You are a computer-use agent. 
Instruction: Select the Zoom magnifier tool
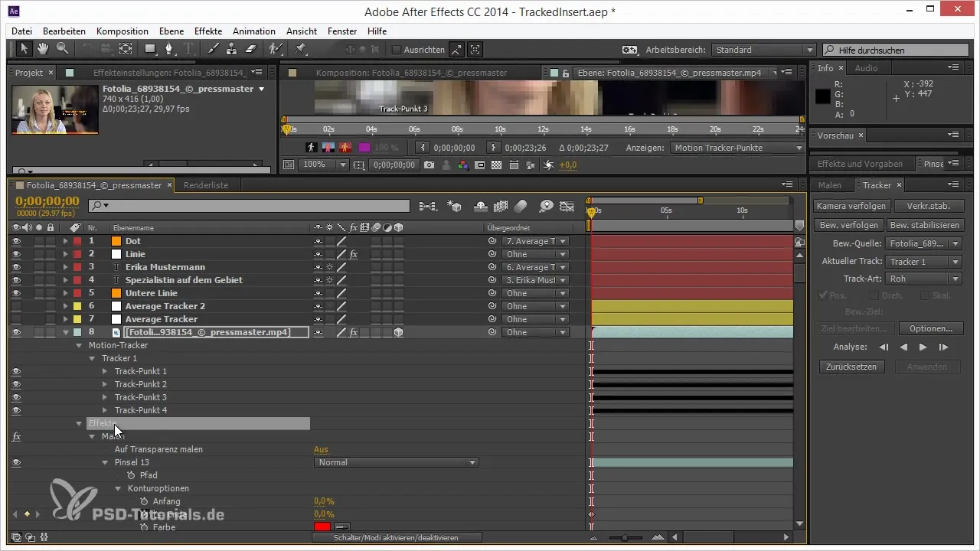pos(61,49)
